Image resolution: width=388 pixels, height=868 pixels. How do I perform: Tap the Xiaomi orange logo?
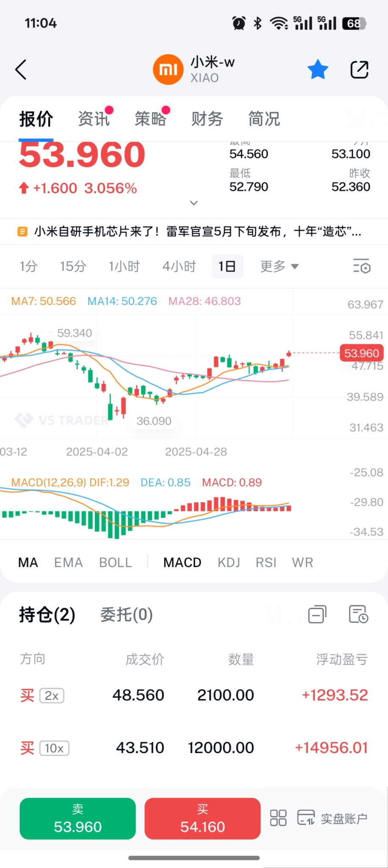[168, 70]
